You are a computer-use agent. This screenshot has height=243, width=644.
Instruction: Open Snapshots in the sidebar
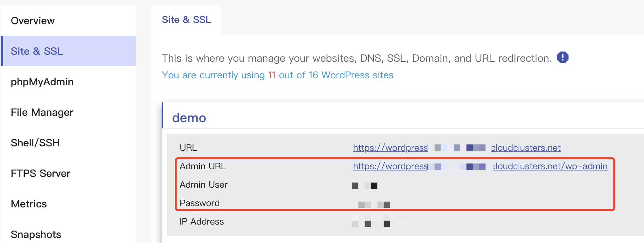coord(36,234)
